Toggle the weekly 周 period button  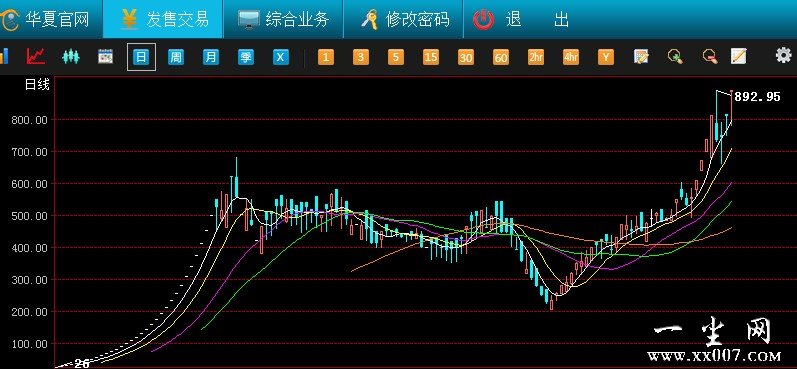point(175,57)
